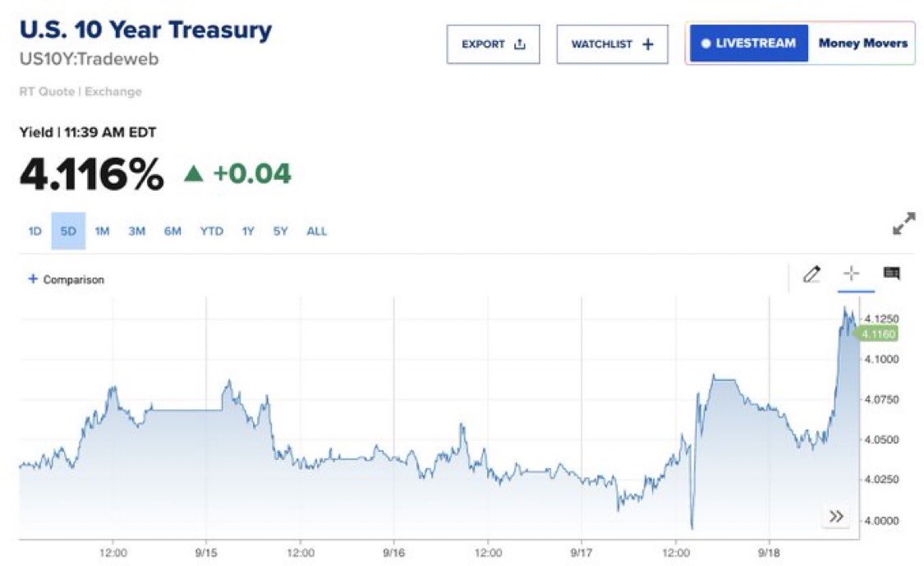Switch chart to 1M range

pyautogui.click(x=102, y=232)
